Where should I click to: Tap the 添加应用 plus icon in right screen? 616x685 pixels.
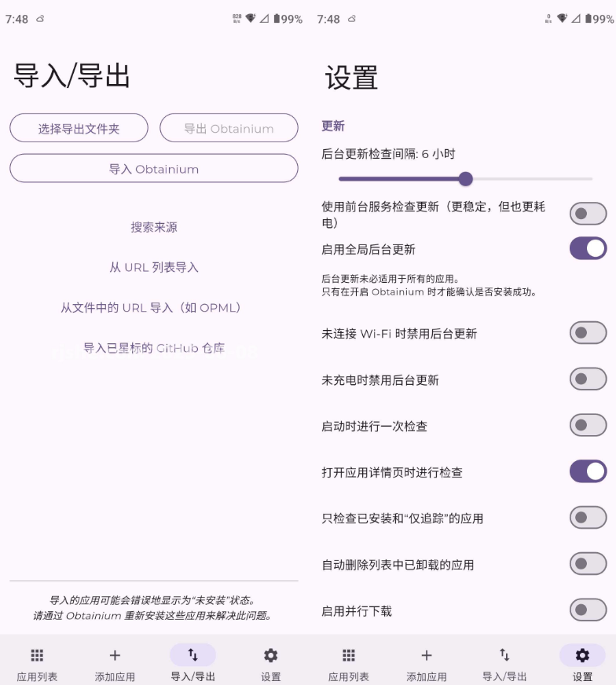pos(427,655)
